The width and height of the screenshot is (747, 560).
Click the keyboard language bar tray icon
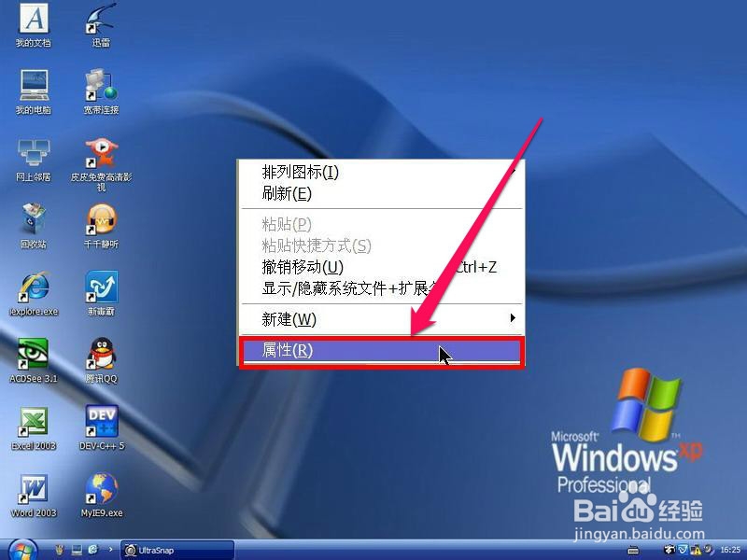point(633,551)
